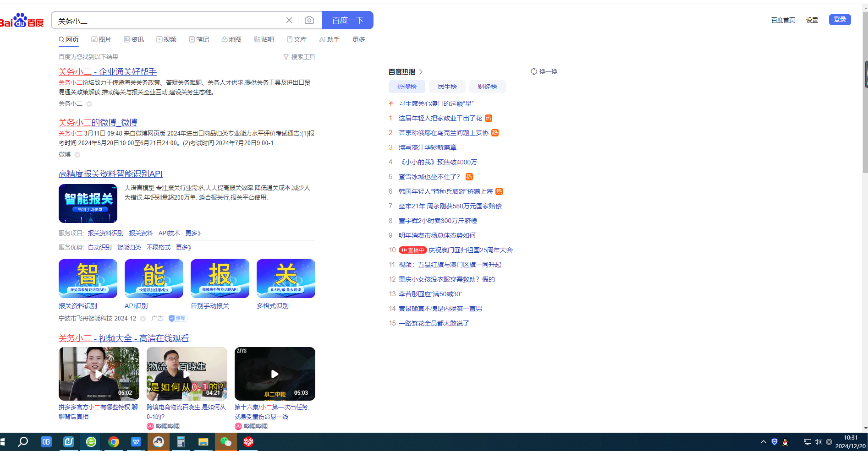Click the Baidu logo
This screenshot has width=868, height=451.
pyautogui.click(x=22, y=21)
